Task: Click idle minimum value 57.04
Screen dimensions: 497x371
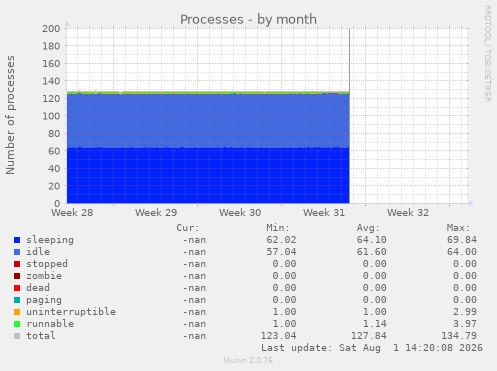Action: pyautogui.click(x=281, y=252)
